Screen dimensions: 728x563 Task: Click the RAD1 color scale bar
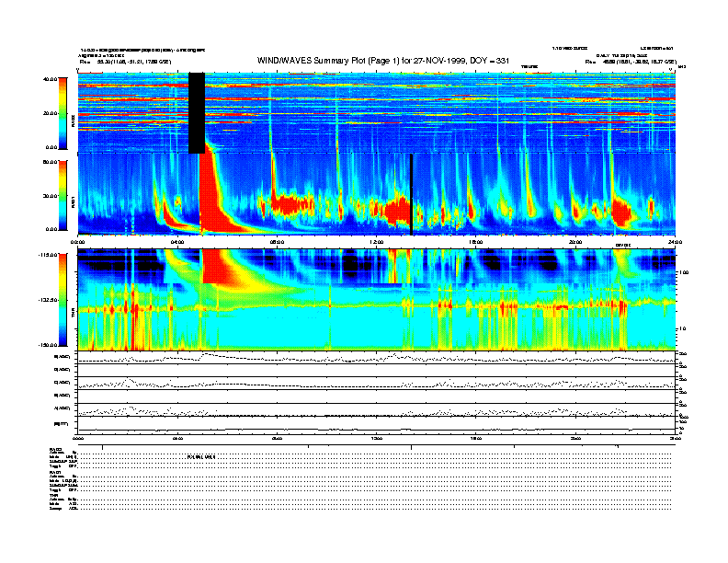tap(63, 196)
